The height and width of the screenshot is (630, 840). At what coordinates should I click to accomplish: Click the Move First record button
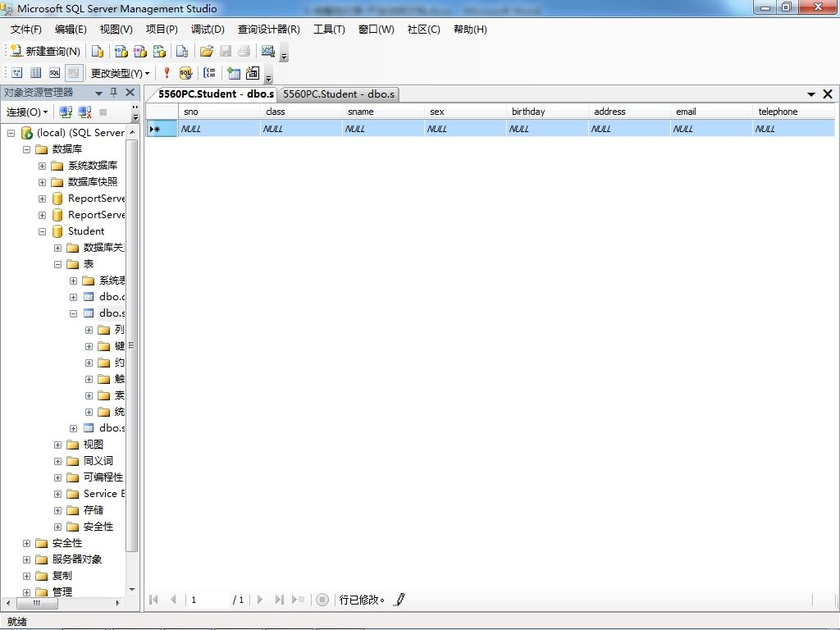pos(153,600)
